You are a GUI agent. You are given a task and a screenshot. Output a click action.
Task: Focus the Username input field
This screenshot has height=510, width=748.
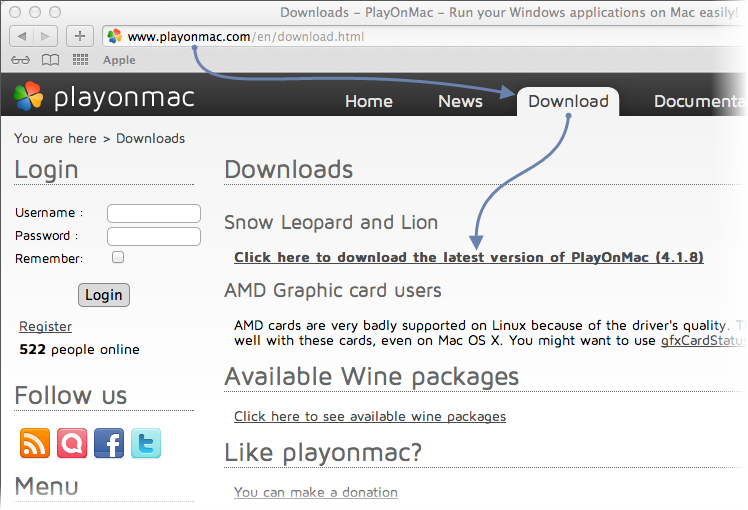154,213
